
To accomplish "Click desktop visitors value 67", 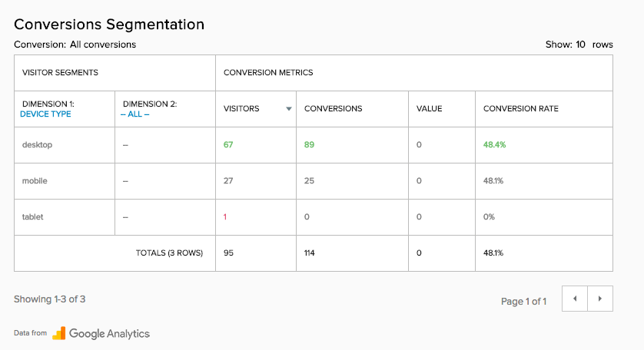I will (x=228, y=145).
